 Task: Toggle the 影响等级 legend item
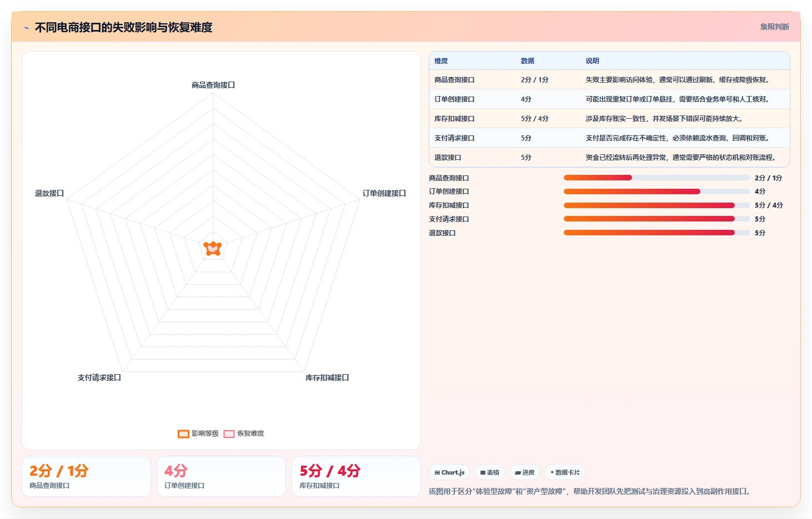point(198,434)
